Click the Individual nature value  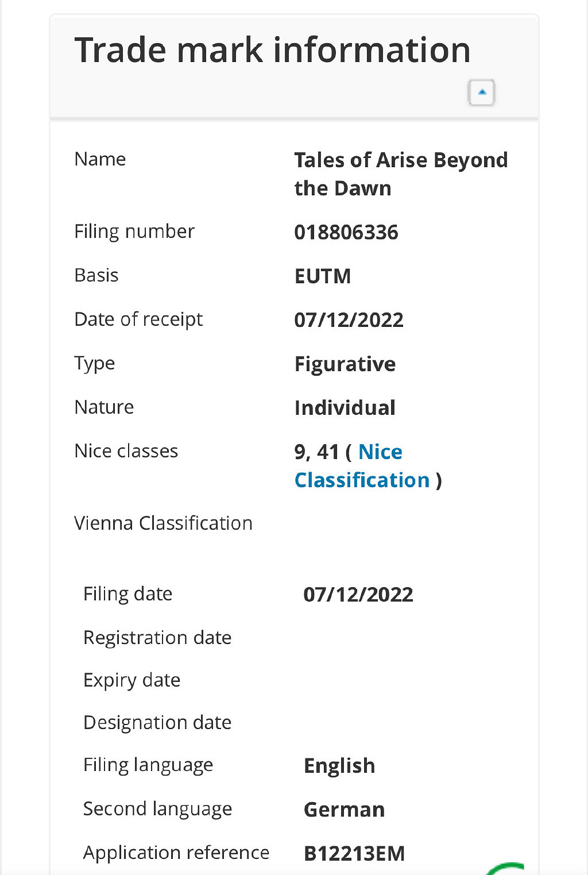coord(345,408)
